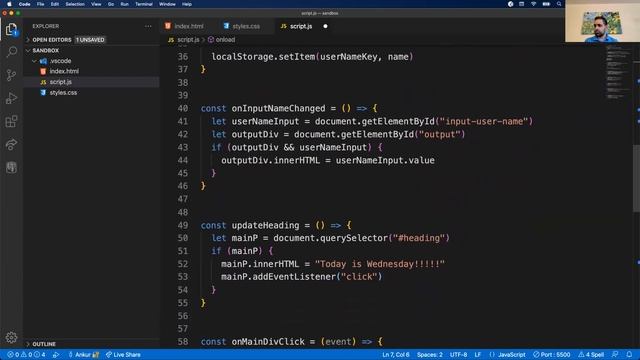
Task: Click the Wi-Fi icon in the menu bar
Action: point(533,4)
